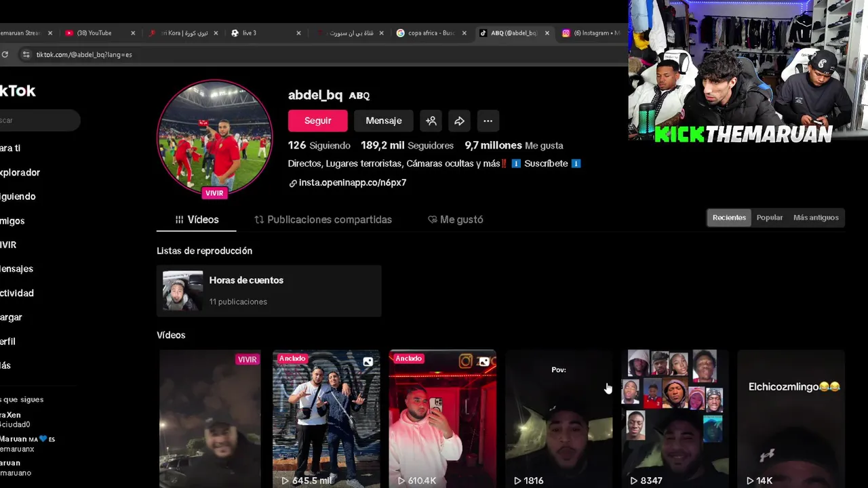Sort videos by Popular
The width and height of the screenshot is (868, 488).
[x=770, y=218]
